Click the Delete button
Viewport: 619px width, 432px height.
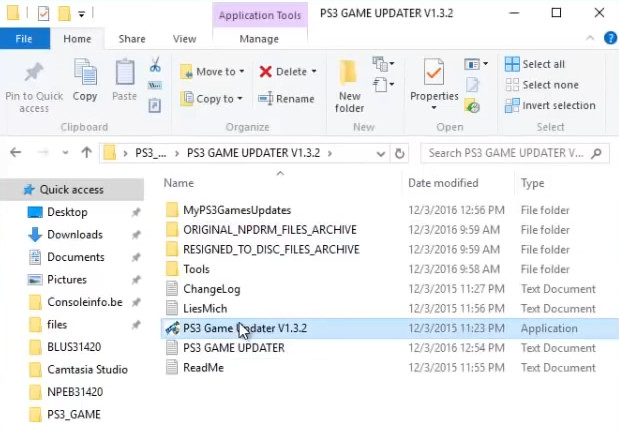click(283, 71)
